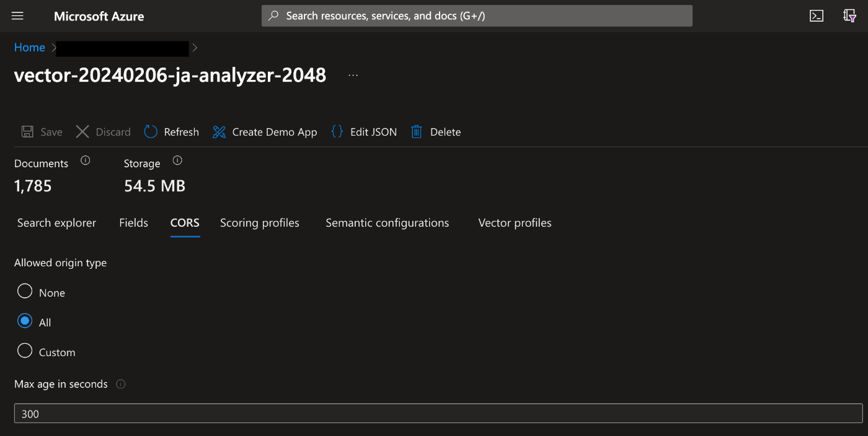Show info for Max age in seconds
Screen dimensions: 868x436
click(x=121, y=384)
